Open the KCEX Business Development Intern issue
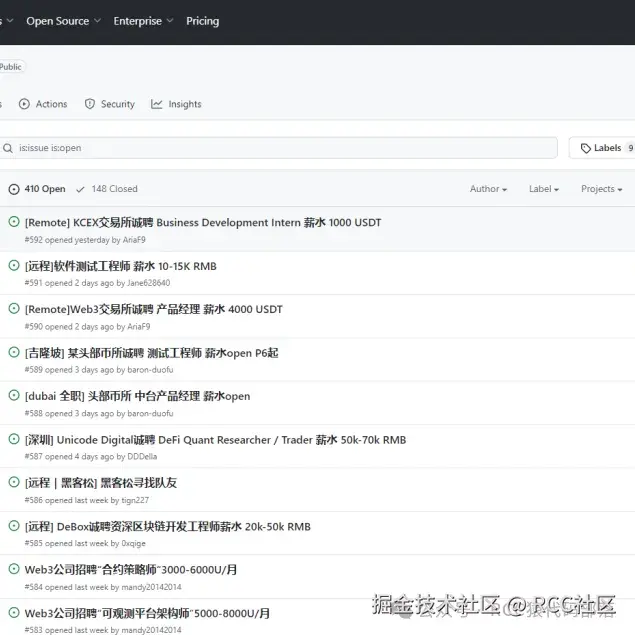The width and height of the screenshot is (635, 635). tap(203, 222)
